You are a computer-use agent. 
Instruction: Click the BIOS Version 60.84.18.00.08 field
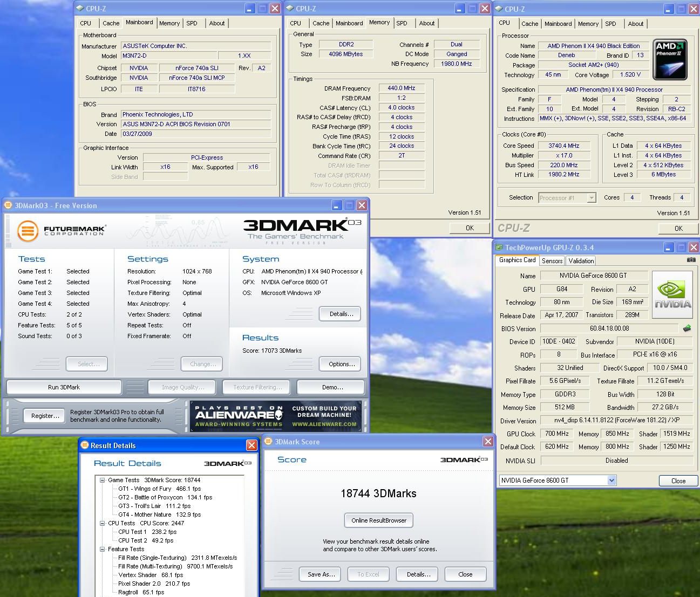(x=609, y=328)
